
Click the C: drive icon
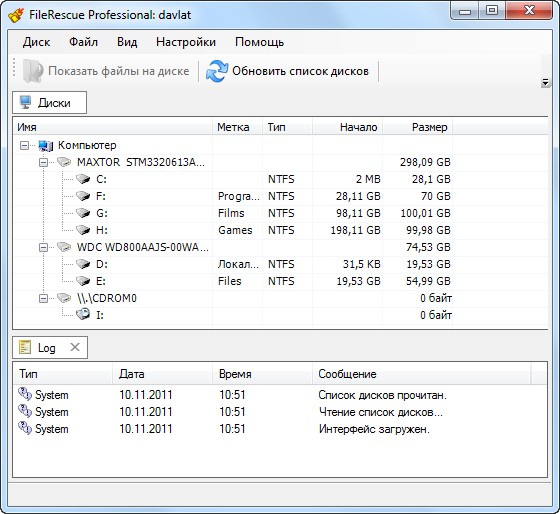83,179
